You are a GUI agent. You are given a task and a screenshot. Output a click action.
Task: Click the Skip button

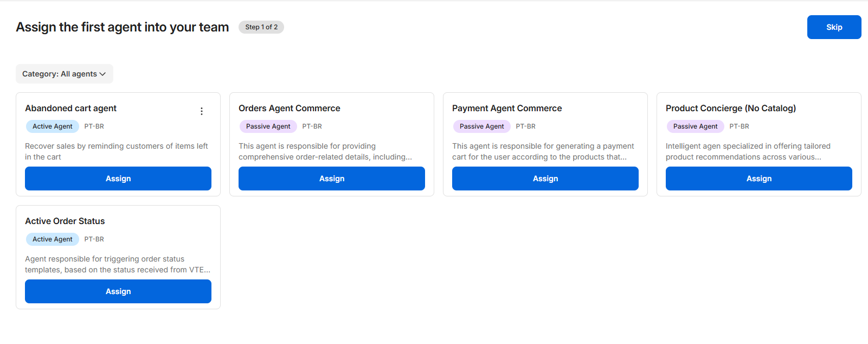[x=834, y=27]
